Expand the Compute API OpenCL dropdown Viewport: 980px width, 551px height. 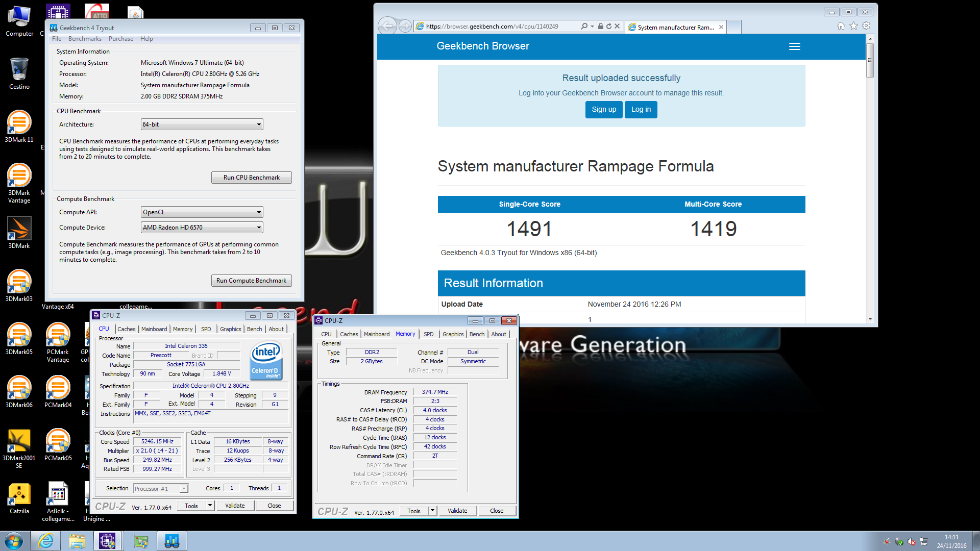[x=202, y=212]
